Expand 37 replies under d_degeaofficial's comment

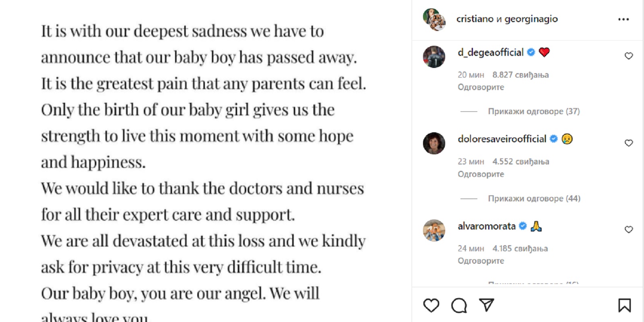tap(534, 111)
